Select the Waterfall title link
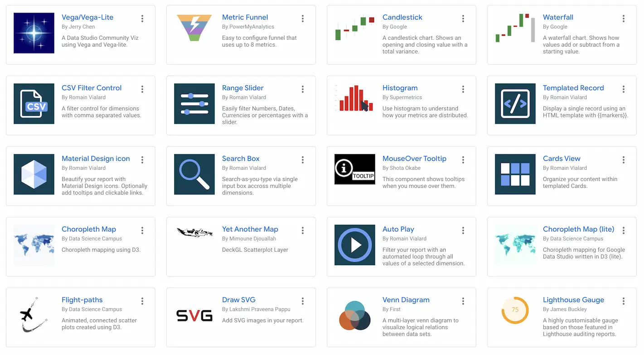 tap(558, 17)
